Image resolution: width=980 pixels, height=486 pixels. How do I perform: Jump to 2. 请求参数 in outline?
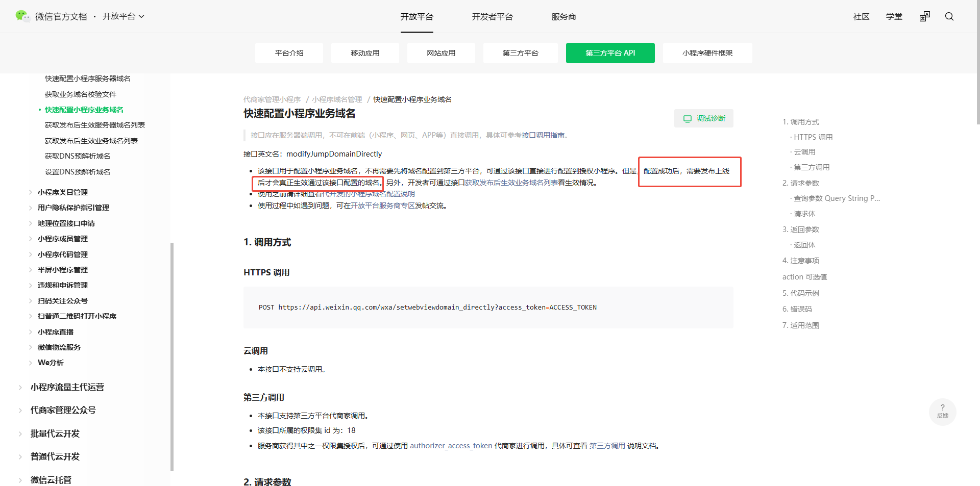(801, 183)
